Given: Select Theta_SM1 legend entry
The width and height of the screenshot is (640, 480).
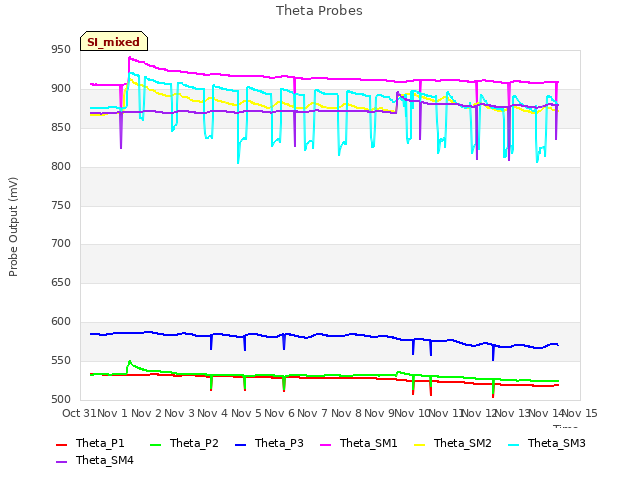Looking at the screenshot, I should [359, 443].
